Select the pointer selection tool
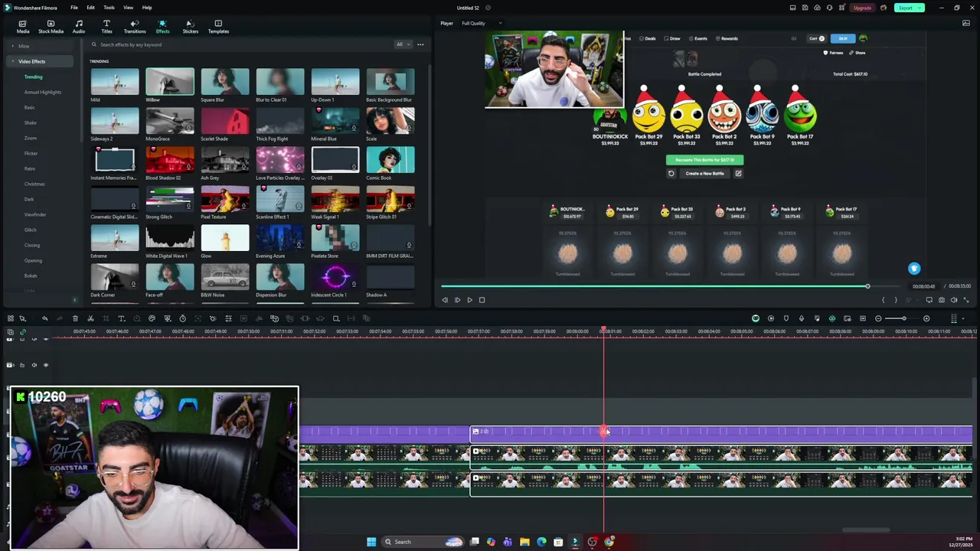 (22, 318)
